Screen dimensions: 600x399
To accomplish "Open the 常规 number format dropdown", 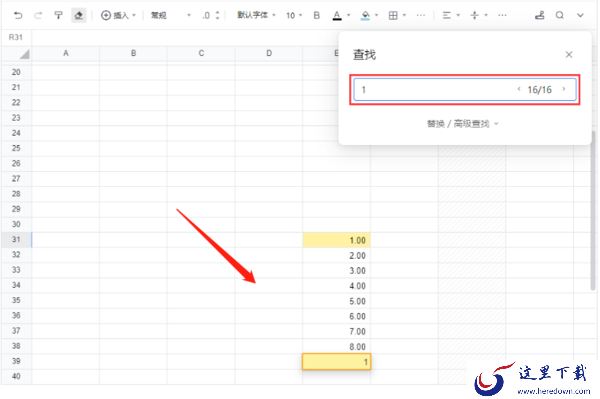I will tap(170, 15).
